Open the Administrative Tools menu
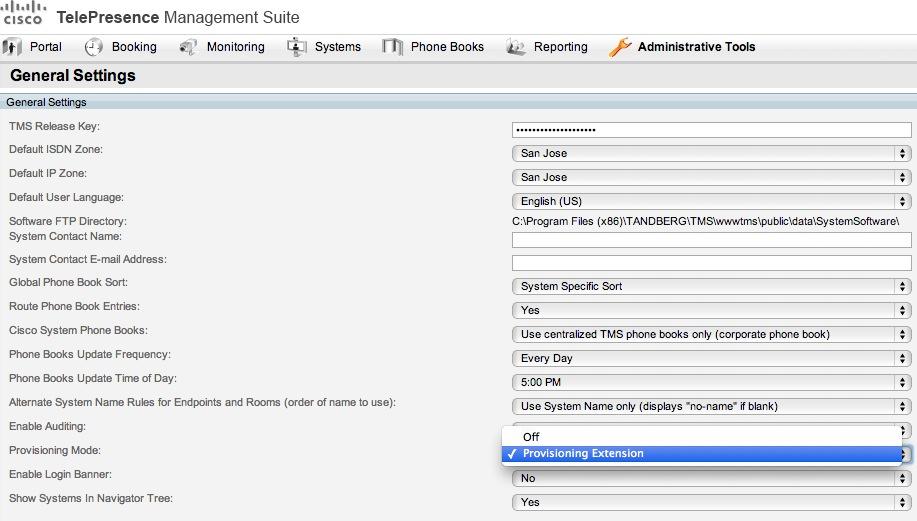This screenshot has width=917, height=521. 696,47
